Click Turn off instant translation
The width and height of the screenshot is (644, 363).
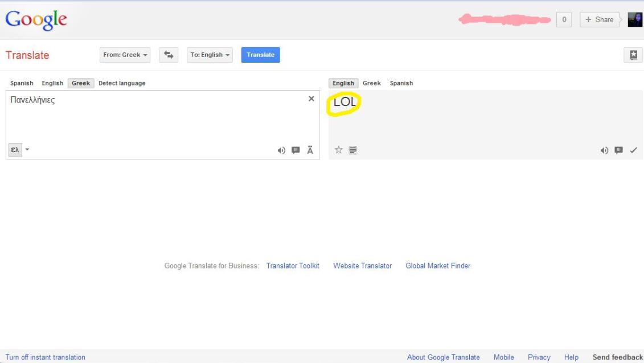click(45, 357)
